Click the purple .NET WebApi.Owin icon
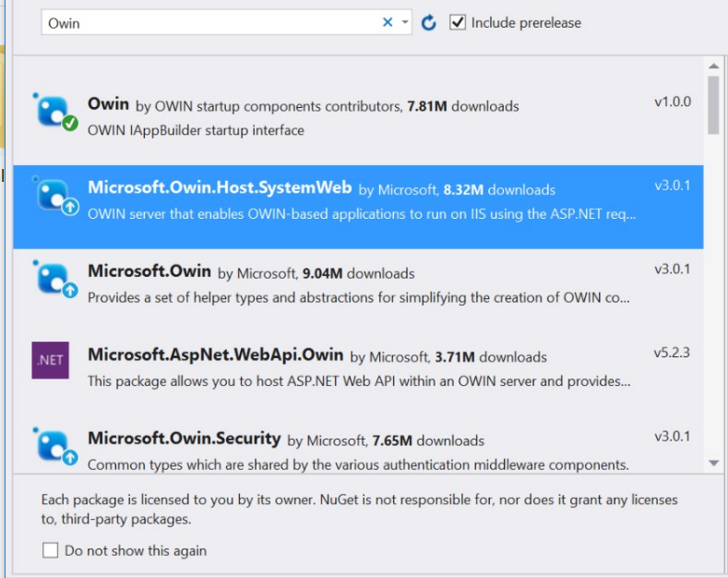 (50, 360)
